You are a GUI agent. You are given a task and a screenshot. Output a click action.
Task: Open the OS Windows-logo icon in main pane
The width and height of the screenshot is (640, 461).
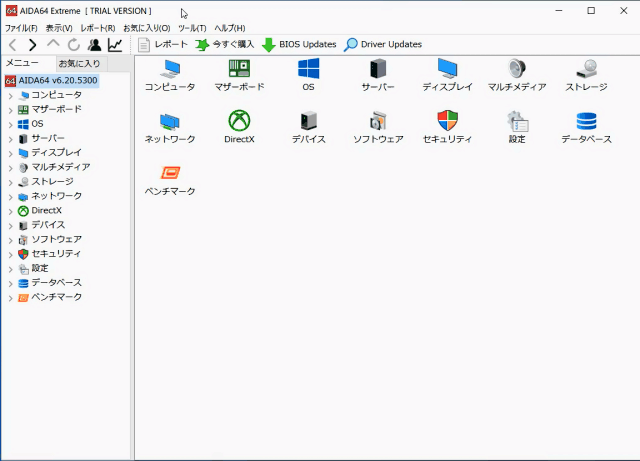click(309, 68)
